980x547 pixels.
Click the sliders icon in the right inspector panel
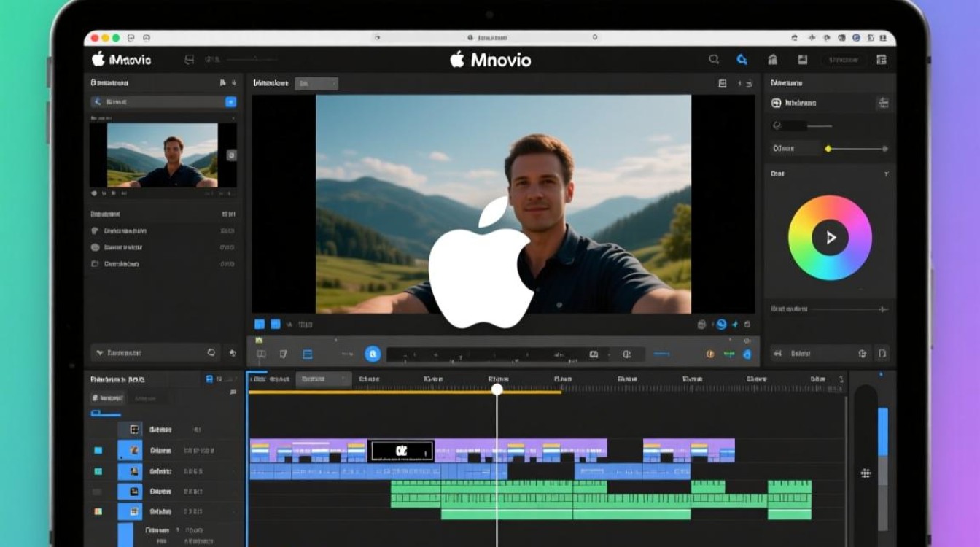click(883, 103)
